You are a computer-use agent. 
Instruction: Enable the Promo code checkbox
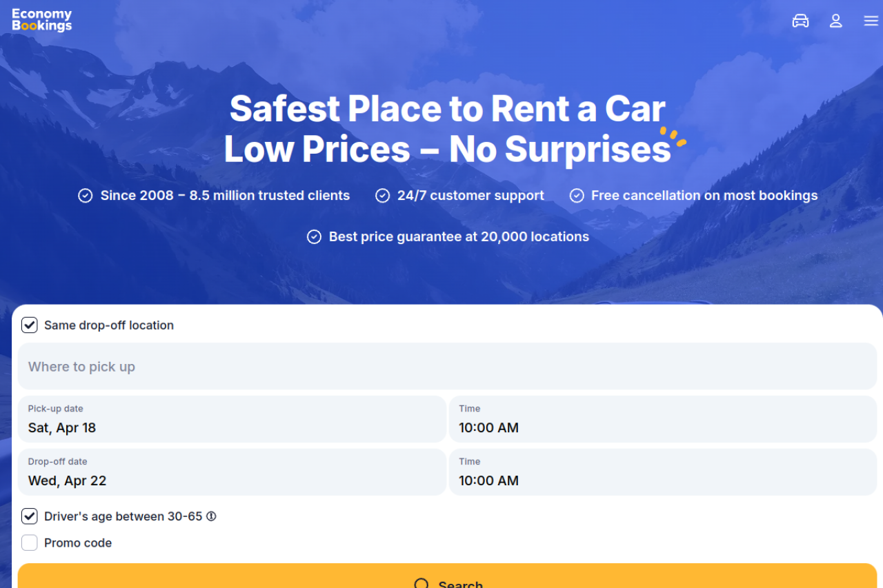(30, 543)
